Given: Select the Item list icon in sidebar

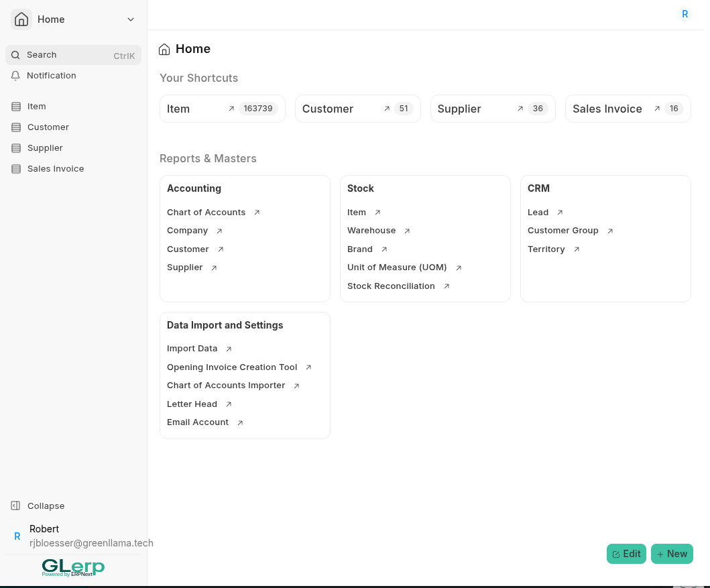Looking at the screenshot, I should coord(15,106).
